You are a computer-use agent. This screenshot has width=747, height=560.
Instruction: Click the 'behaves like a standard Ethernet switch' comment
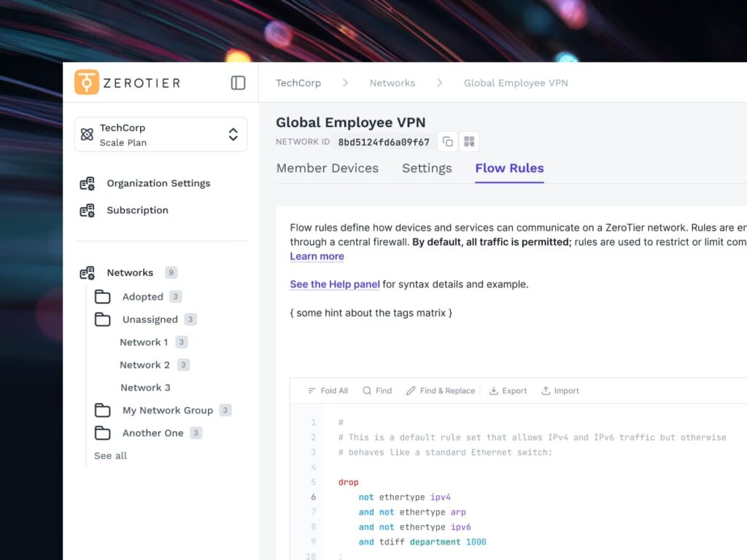[445, 452]
